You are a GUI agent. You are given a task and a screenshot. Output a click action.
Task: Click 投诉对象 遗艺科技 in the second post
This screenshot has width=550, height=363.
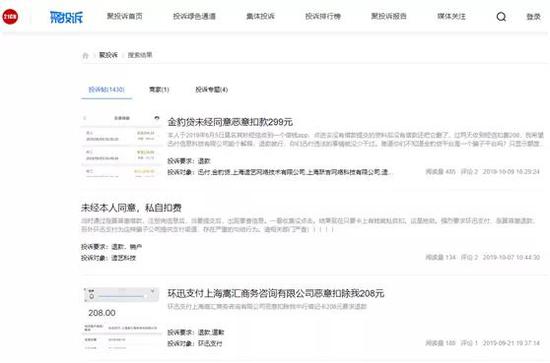pos(108,258)
